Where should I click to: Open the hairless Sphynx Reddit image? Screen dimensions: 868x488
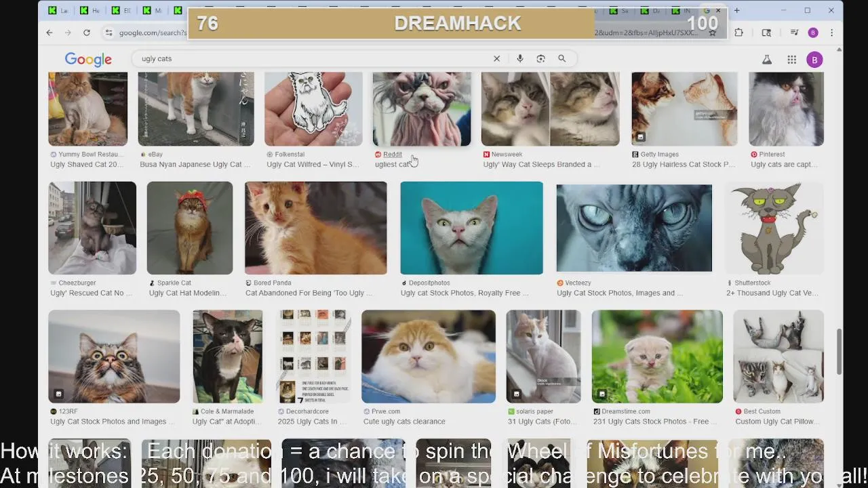[x=422, y=109]
